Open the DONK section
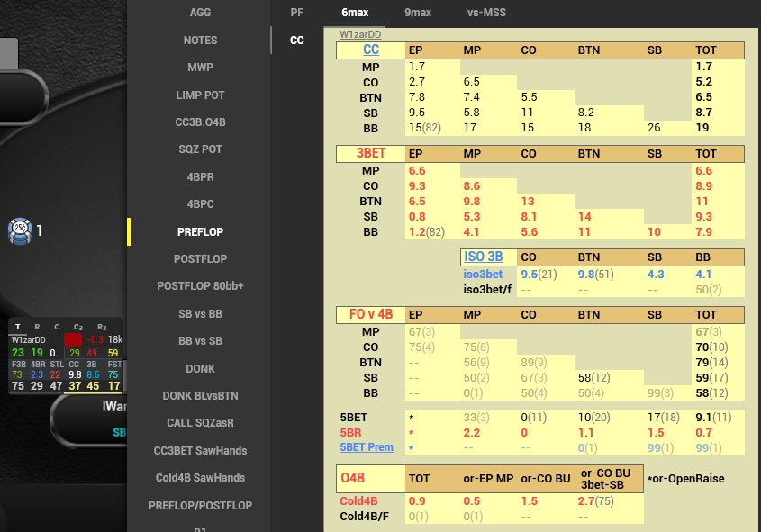This screenshot has height=532, width=761. pyautogui.click(x=200, y=368)
